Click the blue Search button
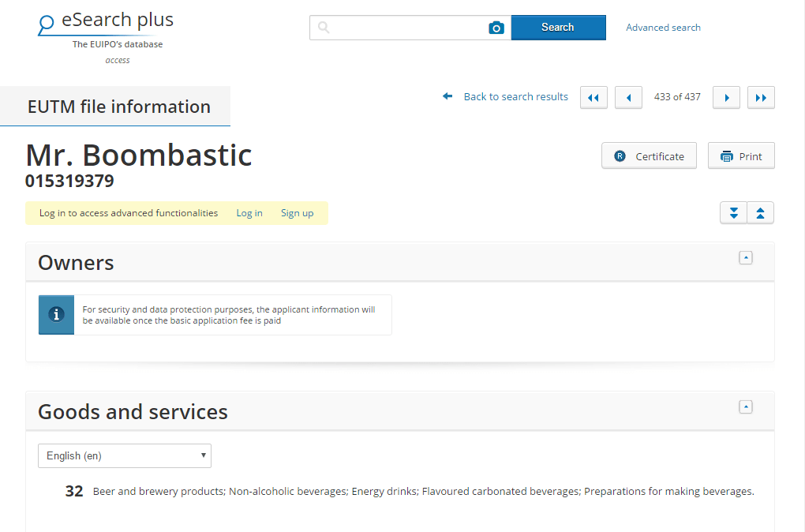Screen dimensions: 805x532 click(x=558, y=28)
